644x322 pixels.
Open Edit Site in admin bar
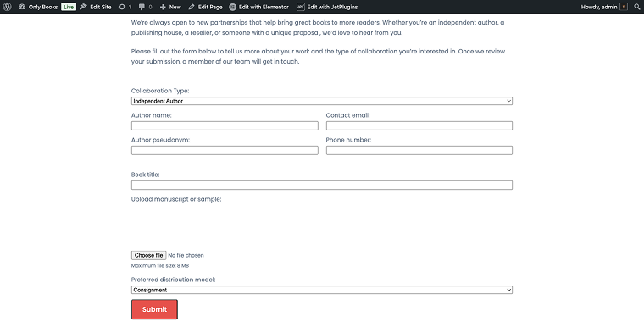95,7
